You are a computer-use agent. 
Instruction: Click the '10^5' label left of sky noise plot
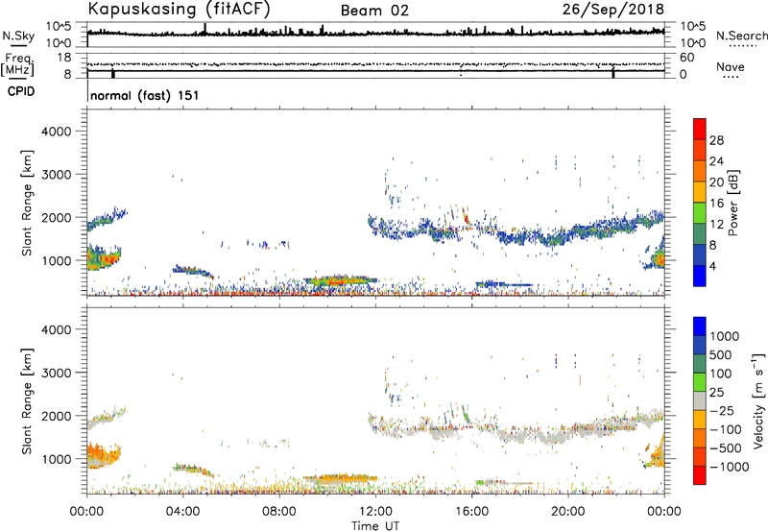tap(60, 27)
